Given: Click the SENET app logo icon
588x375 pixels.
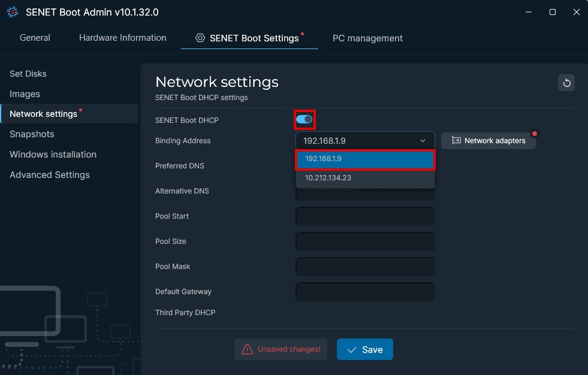Looking at the screenshot, I should point(12,11).
